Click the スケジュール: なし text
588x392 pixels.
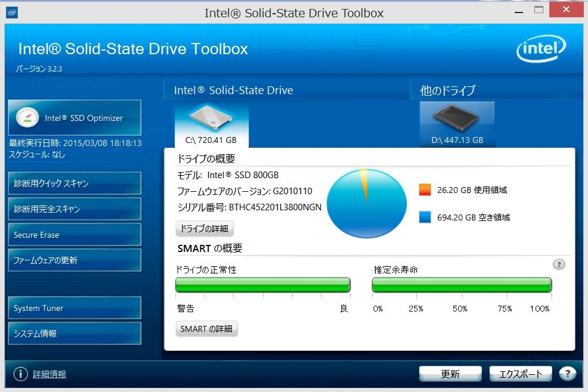(37, 154)
